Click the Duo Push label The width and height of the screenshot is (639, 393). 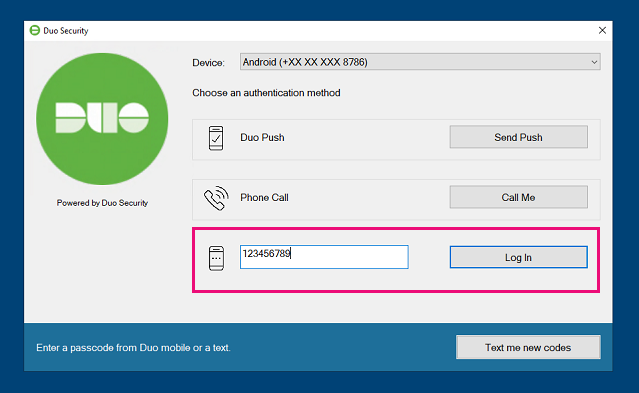pos(262,137)
